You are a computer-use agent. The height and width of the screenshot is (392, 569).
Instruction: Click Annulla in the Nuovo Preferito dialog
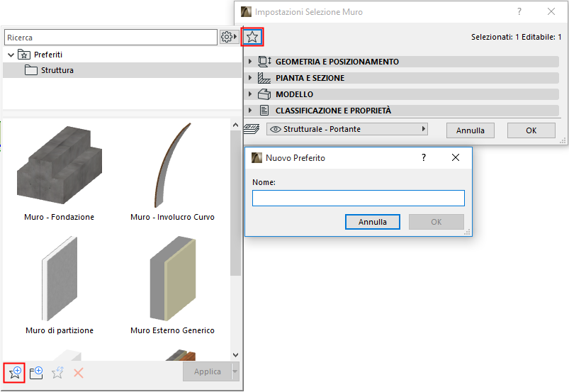[372, 222]
